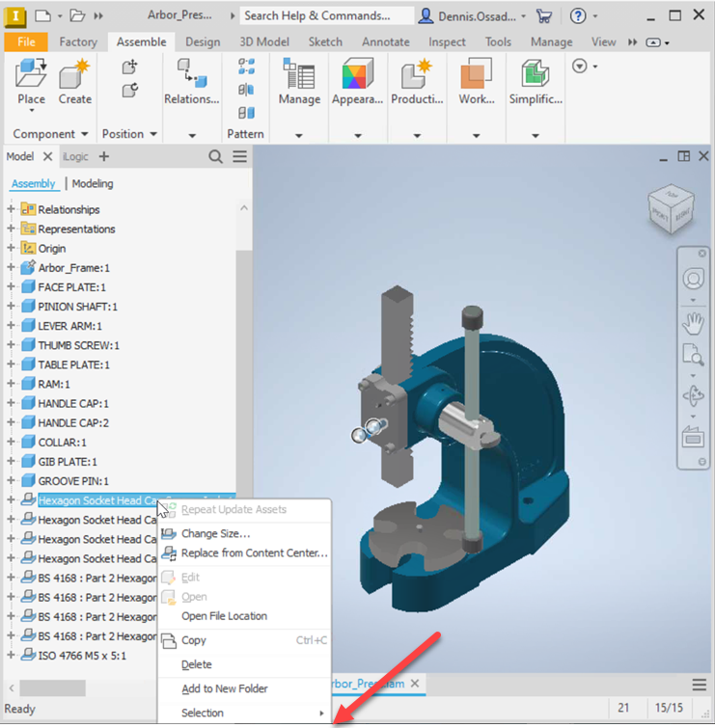Click the New file icon in title bar
This screenshot has height=728, width=715.
tap(42, 15)
